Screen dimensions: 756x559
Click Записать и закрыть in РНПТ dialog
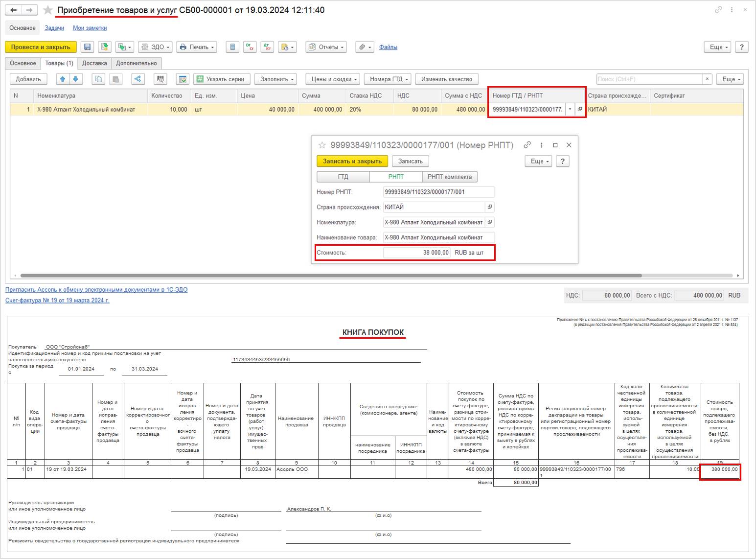point(352,161)
